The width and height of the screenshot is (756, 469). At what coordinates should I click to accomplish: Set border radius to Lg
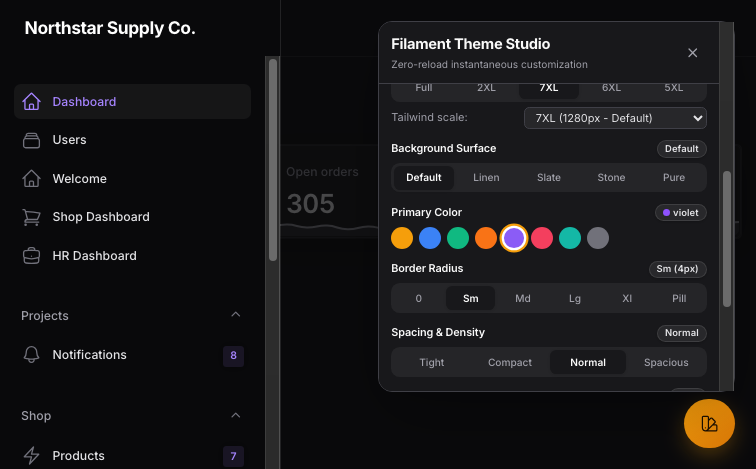pos(575,298)
